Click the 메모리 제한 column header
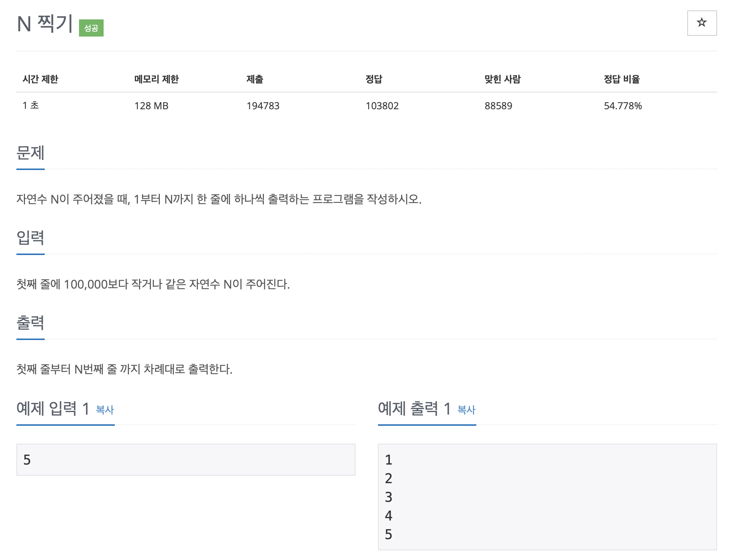Image resolution: width=732 pixels, height=560 pixels. [x=157, y=79]
